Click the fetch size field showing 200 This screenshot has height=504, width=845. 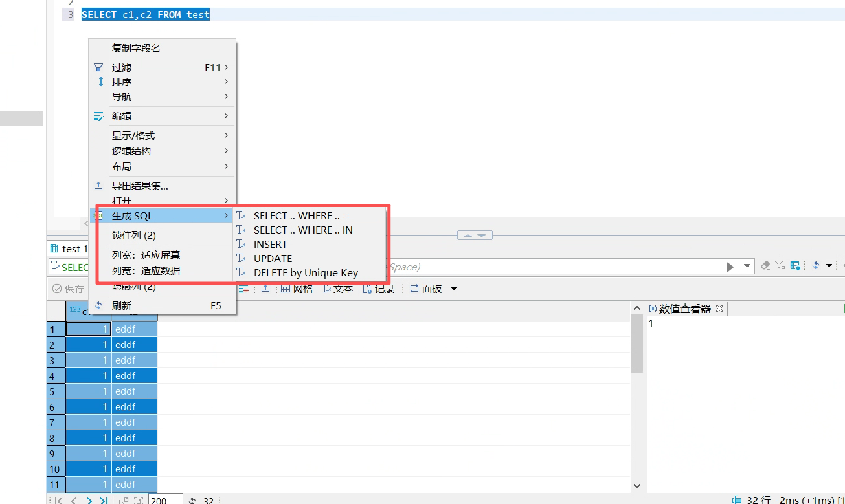[x=165, y=500]
